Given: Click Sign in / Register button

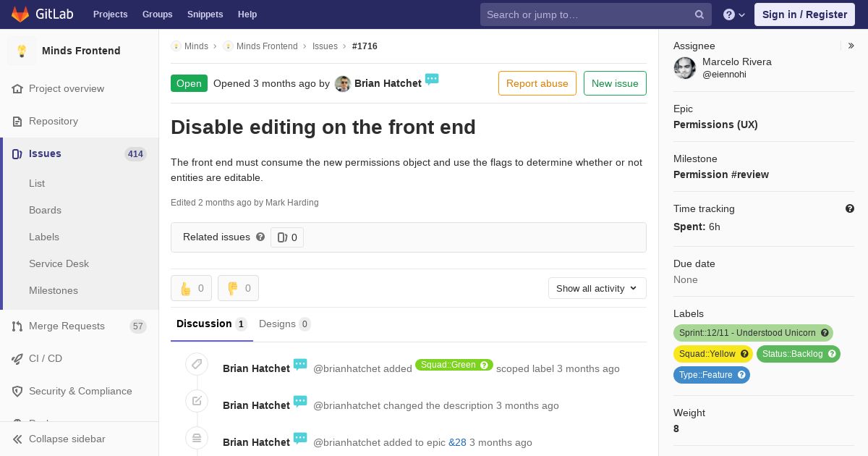Looking at the screenshot, I should coord(804,14).
